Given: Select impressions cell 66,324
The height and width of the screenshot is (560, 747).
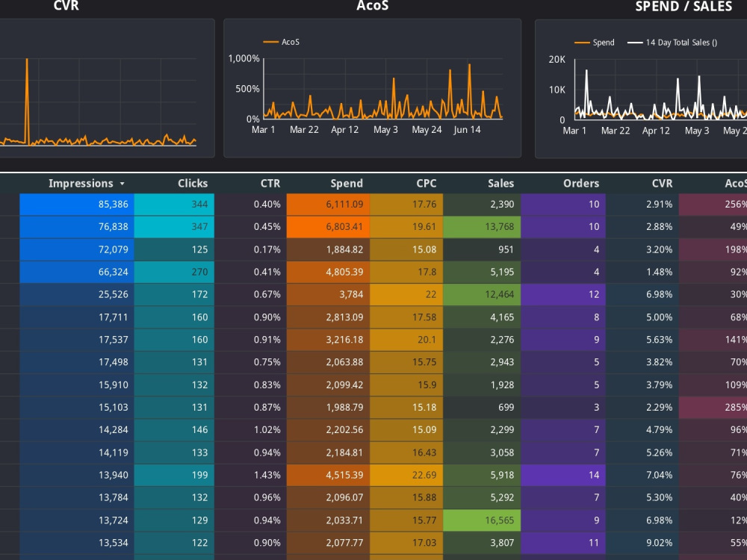Looking at the screenshot, I should point(77,272).
